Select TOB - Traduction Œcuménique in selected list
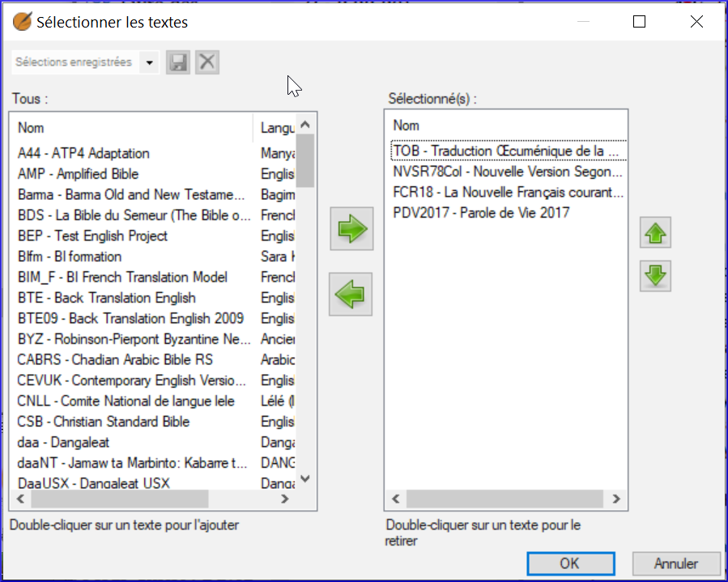This screenshot has width=728, height=582. [x=509, y=151]
